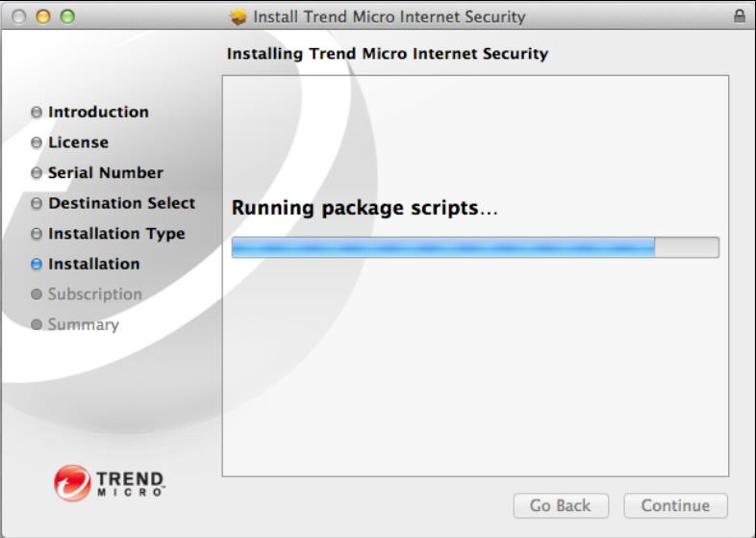Click the lock icon in the title bar
Viewport: 756px width, 538px height.
click(x=739, y=16)
